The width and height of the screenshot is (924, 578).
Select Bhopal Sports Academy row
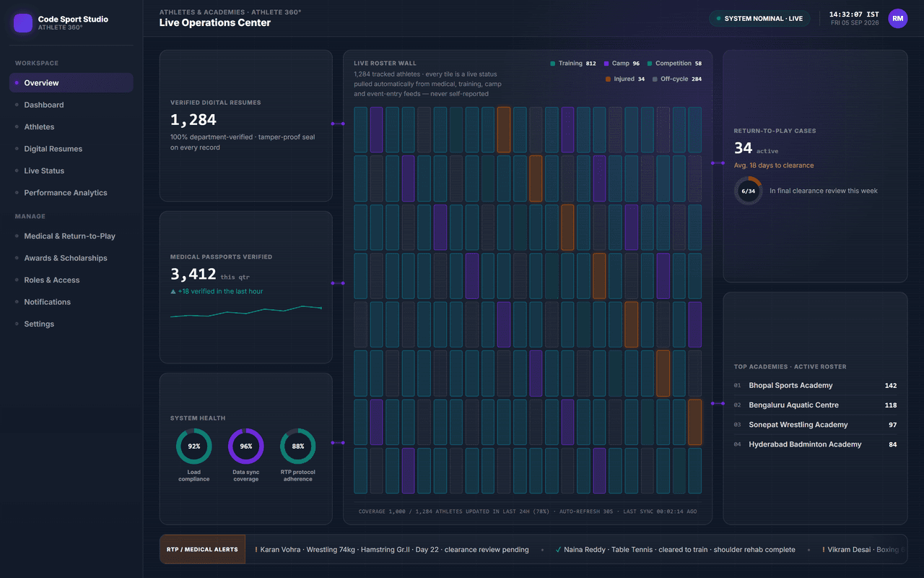point(816,386)
